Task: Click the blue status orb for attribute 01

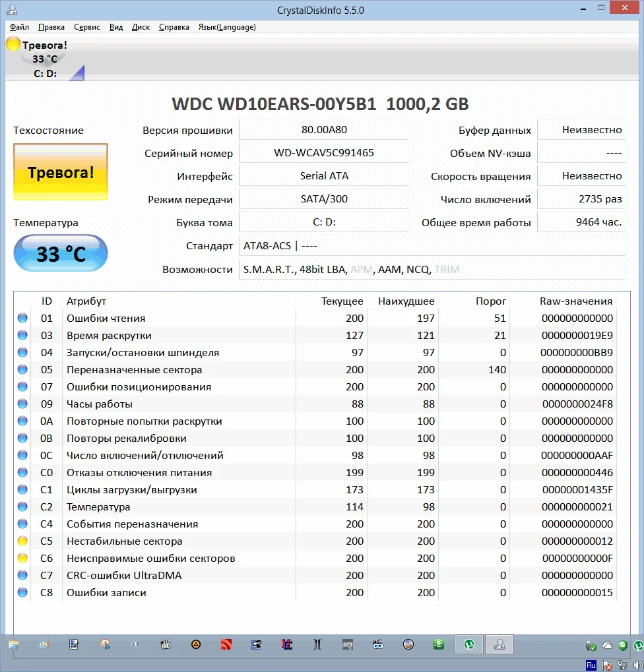Action: pyautogui.click(x=22, y=319)
